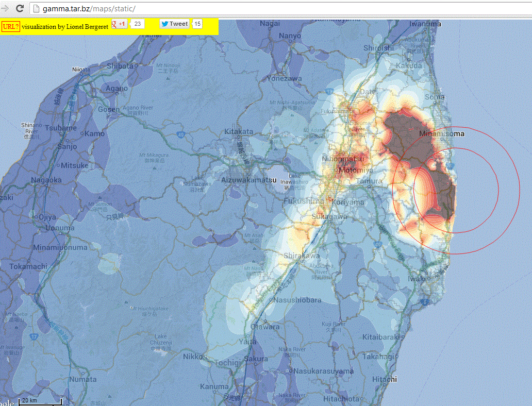Screen dimensions: 532x406
Task: Open the URL? link in red box
Action: (10, 26)
